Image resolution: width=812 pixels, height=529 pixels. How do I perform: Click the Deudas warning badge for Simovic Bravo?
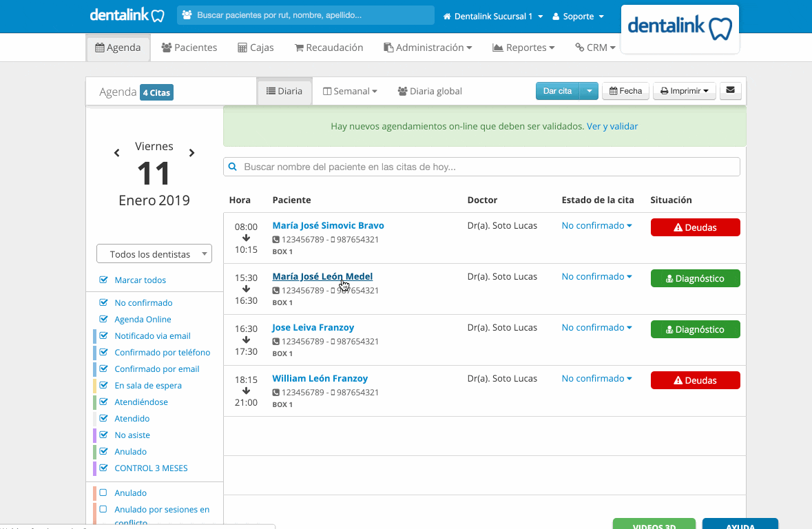click(695, 227)
